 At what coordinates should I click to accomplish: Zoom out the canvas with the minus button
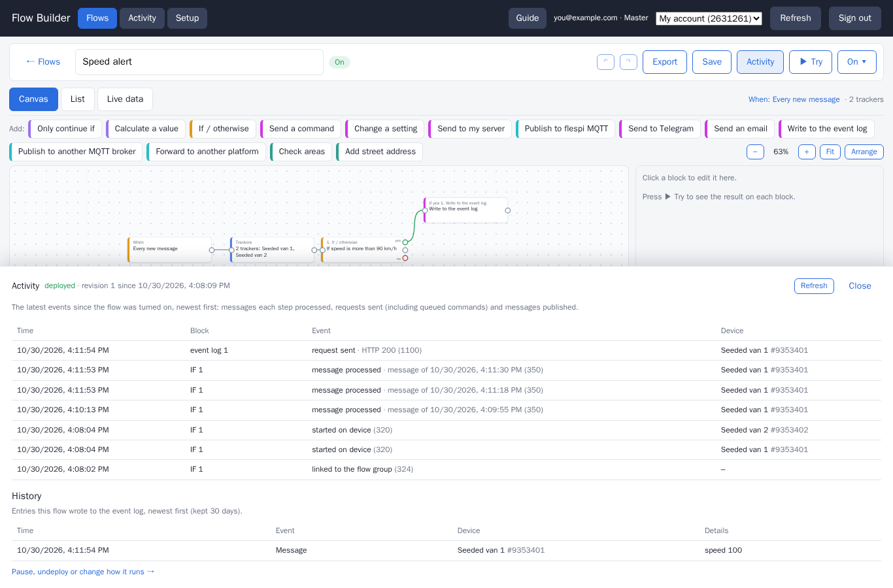click(755, 152)
